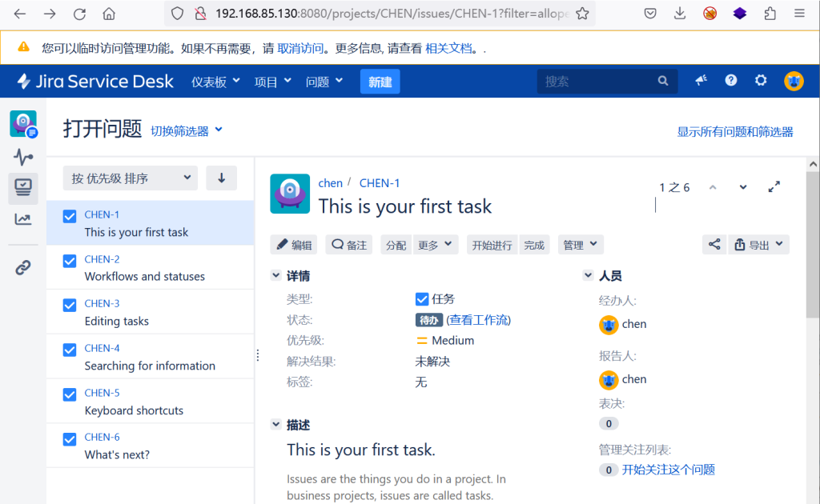Click the 开始进行 start progress button
This screenshot has width=820, height=504.
coord(492,245)
